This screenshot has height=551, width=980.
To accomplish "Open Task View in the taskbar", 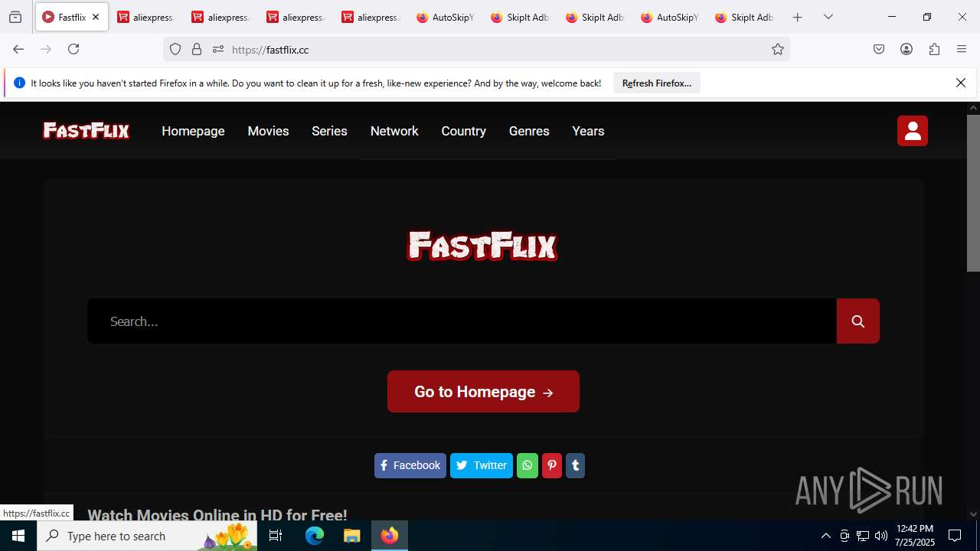I will 276,536.
